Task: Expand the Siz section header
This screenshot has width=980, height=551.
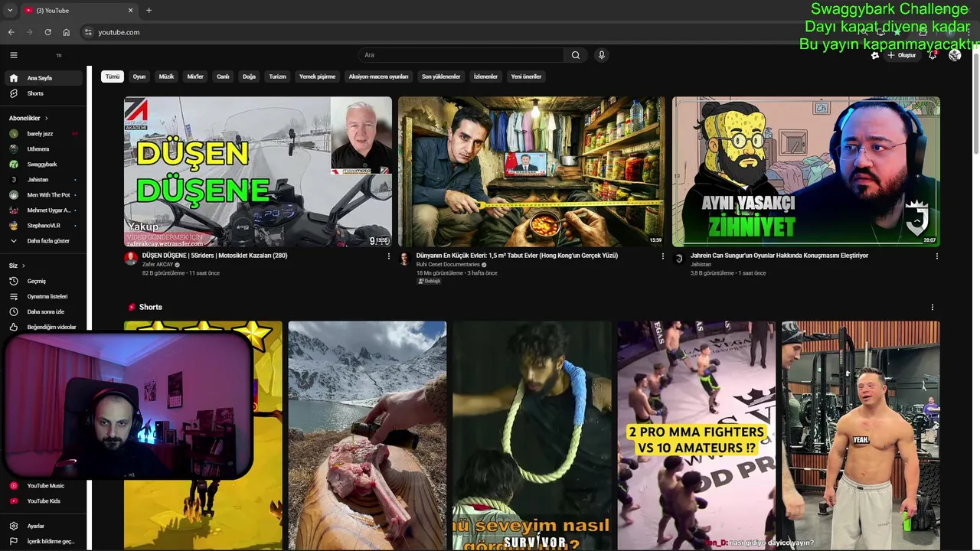Action: [17, 266]
